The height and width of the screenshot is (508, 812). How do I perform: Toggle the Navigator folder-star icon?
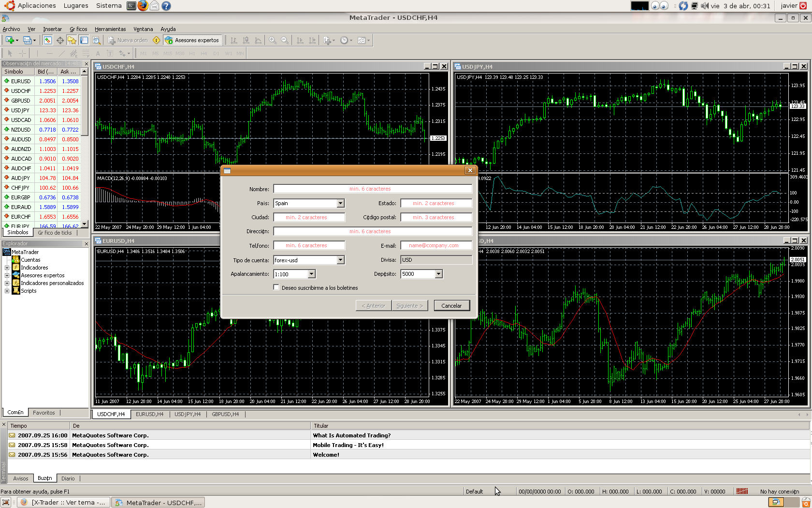coord(72,40)
